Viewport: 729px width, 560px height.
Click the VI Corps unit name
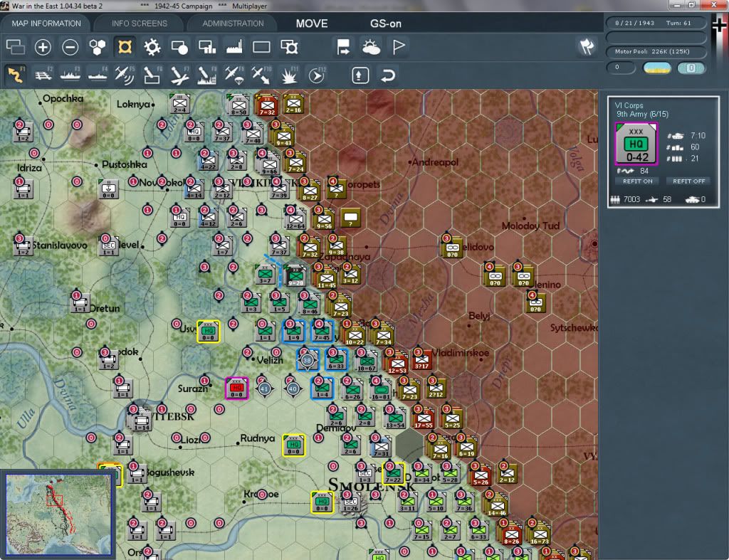[629, 105]
